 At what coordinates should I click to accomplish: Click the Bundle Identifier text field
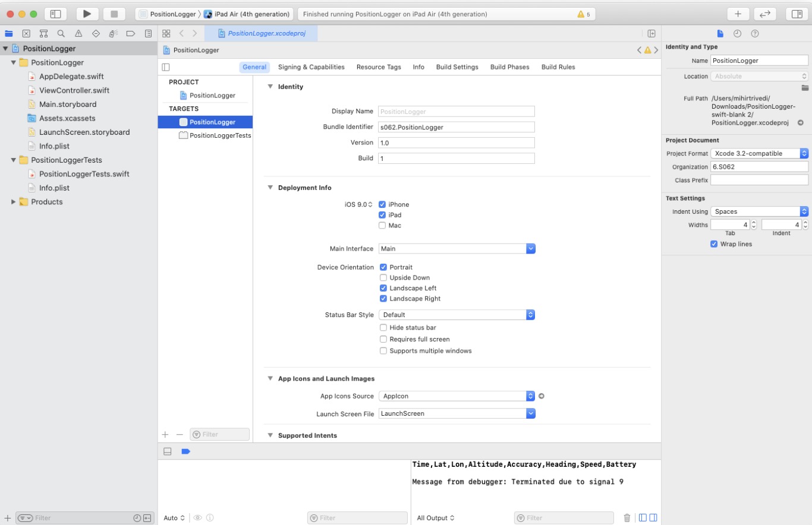456,127
